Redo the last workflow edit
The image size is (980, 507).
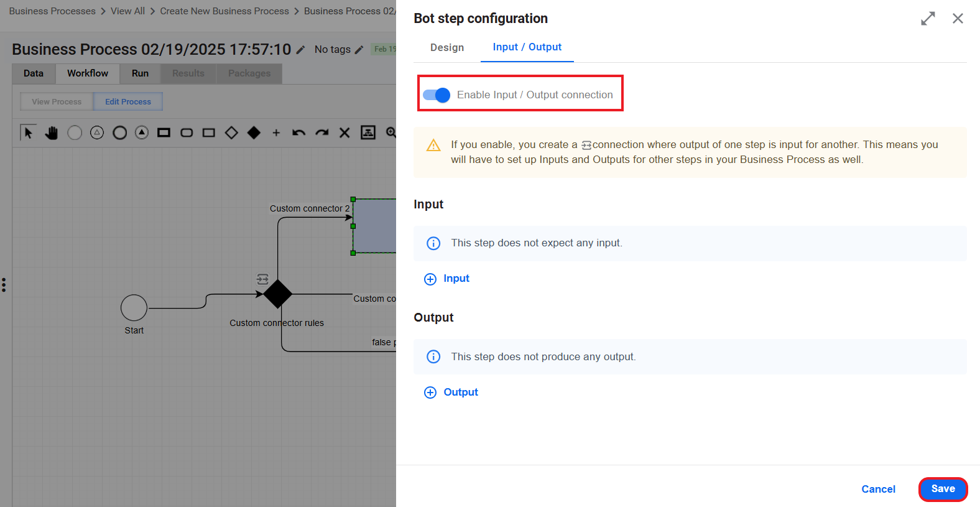click(321, 133)
